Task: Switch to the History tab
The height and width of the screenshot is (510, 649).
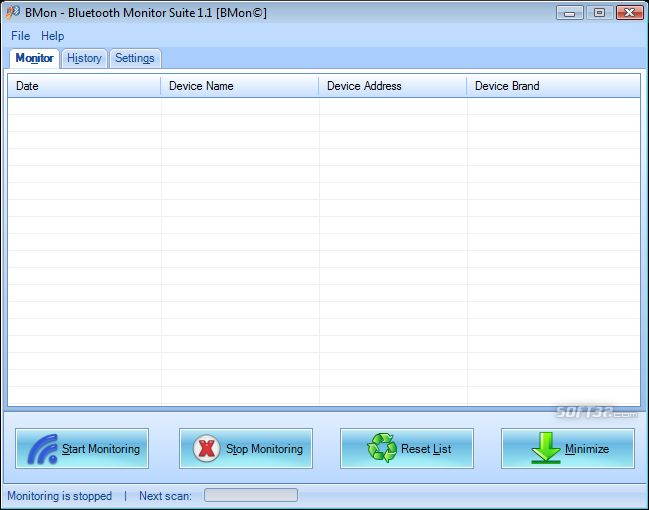Action: (x=84, y=58)
